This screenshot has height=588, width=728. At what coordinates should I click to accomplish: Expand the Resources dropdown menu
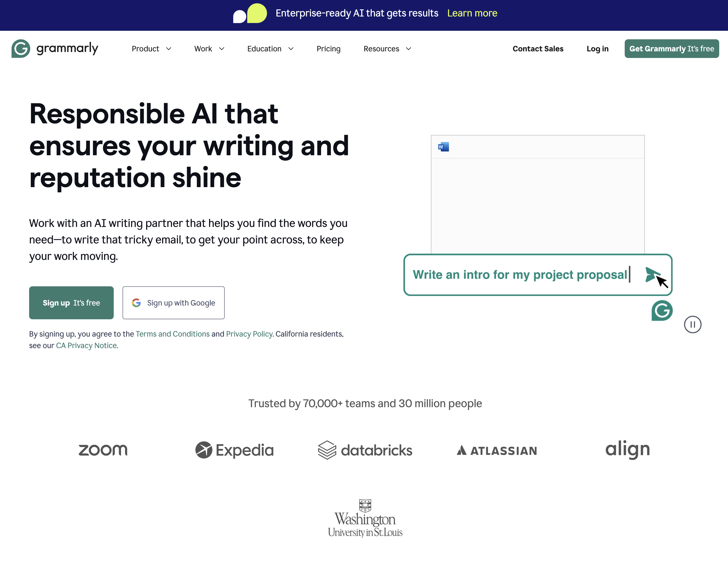387,49
